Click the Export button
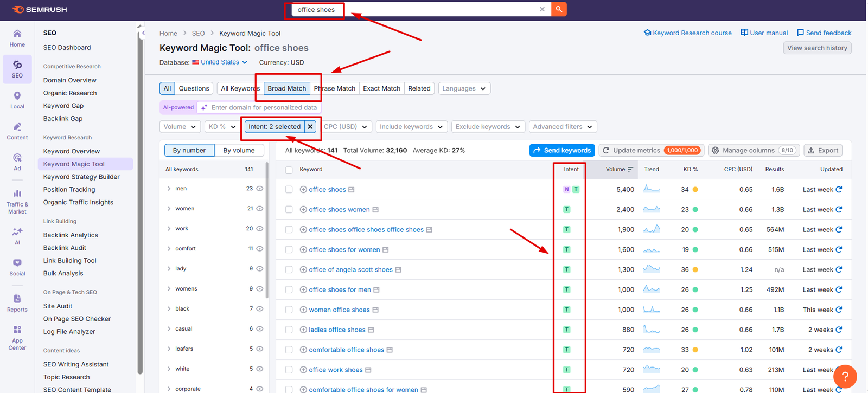 point(824,150)
